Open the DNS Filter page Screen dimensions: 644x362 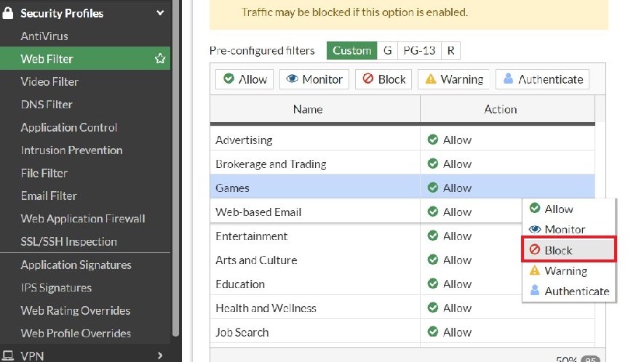[x=47, y=105]
